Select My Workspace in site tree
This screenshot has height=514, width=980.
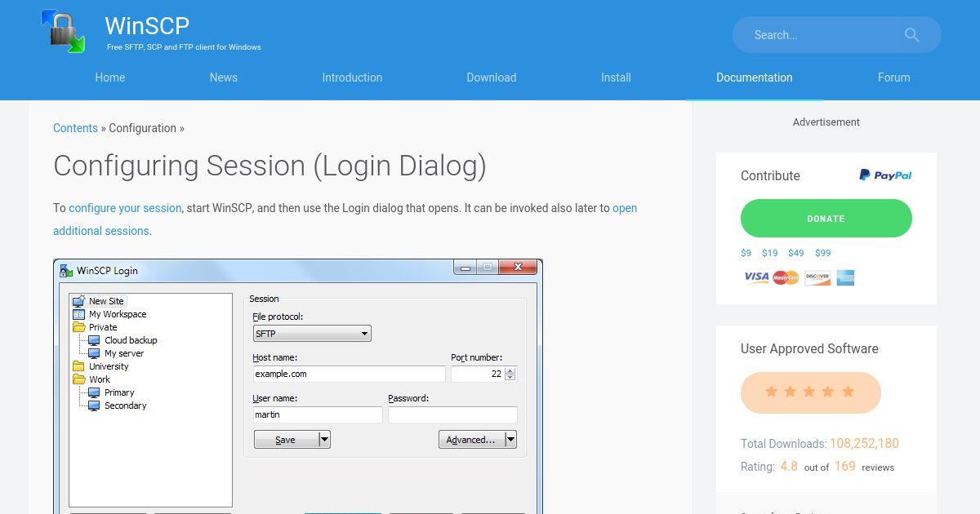click(118, 314)
